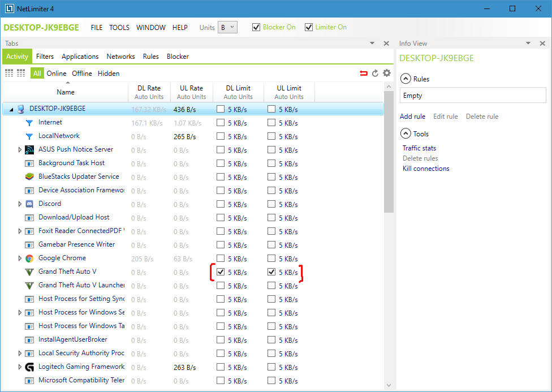
Task: Click the Background Task Host icon
Action: (x=29, y=163)
